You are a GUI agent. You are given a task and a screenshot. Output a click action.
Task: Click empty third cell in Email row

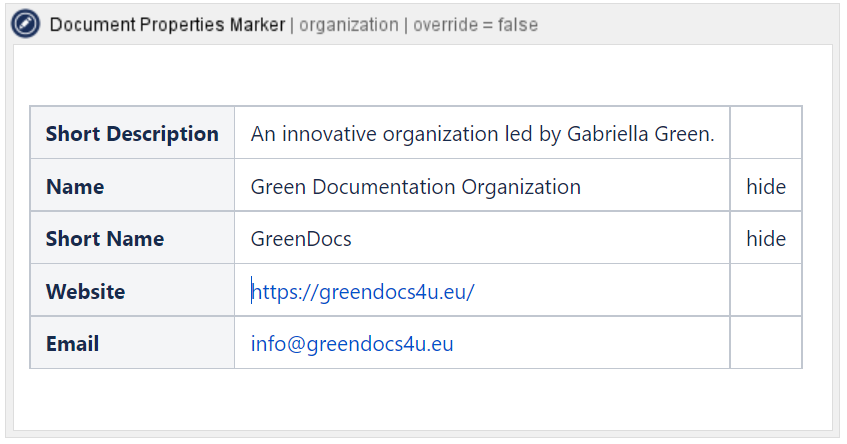tap(765, 343)
